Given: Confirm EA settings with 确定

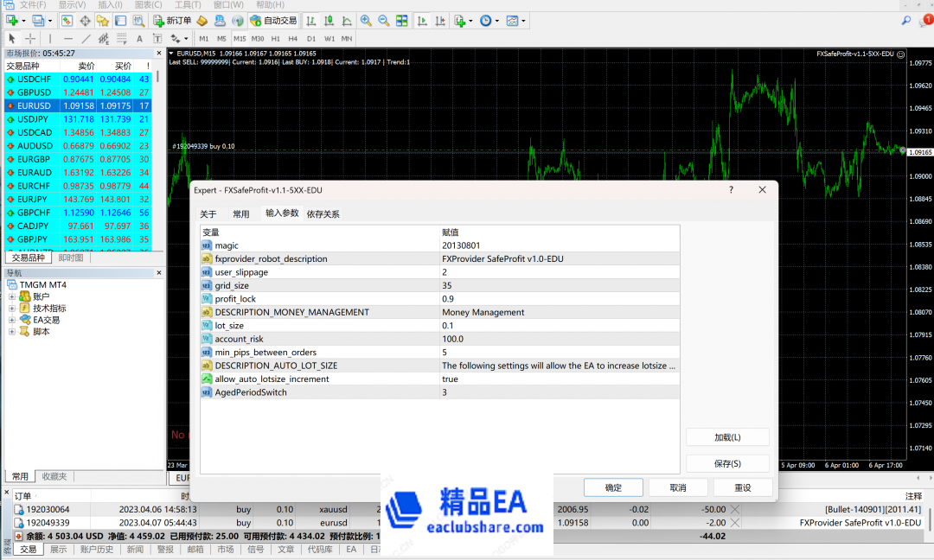Looking at the screenshot, I should point(612,487).
